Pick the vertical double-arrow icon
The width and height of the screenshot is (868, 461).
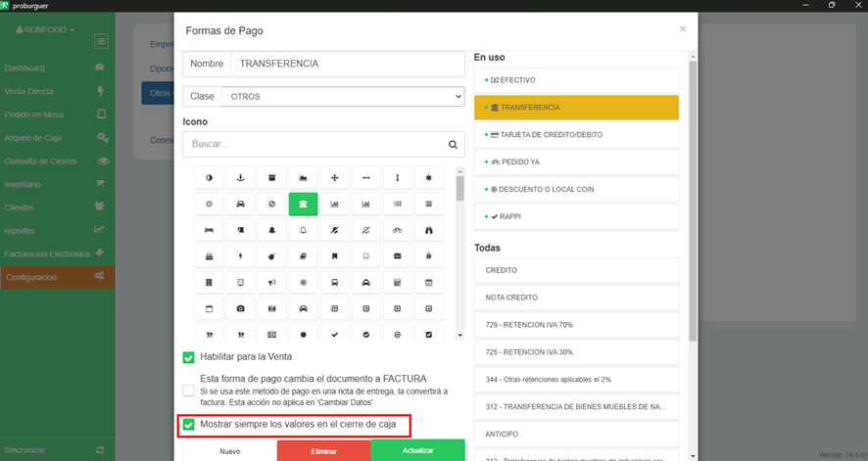pyautogui.click(x=398, y=178)
